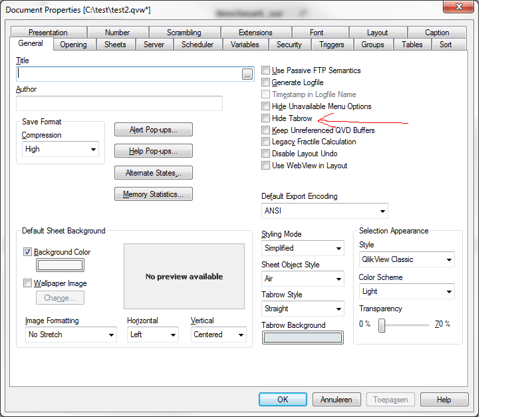The width and height of the screenshot is (532, 417).
Task: Open the Variables tab
Action: (245, 45)
